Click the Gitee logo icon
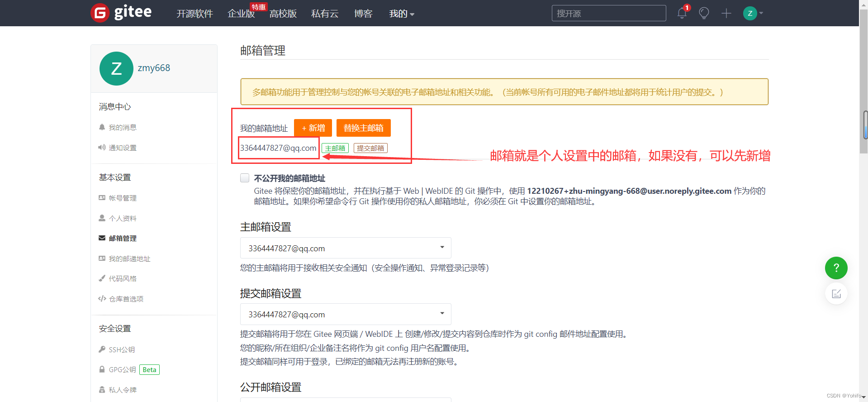 point(100,13)
